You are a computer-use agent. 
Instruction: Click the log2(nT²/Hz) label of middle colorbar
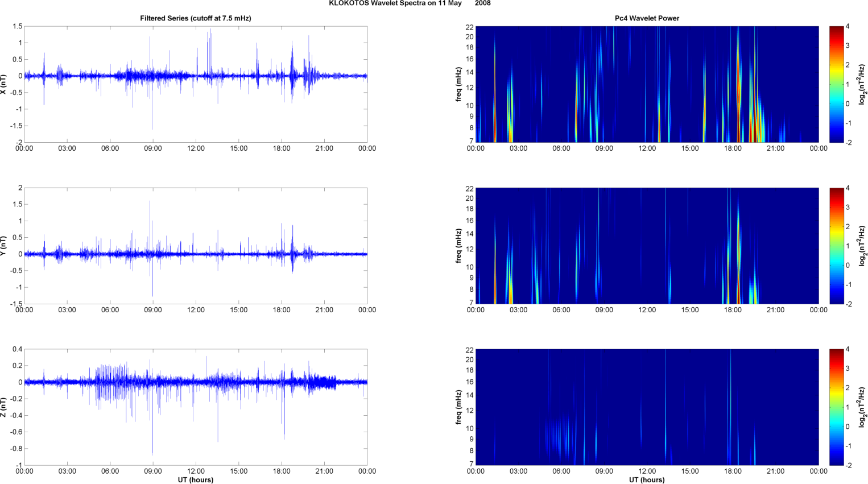(x=862, y=246)
